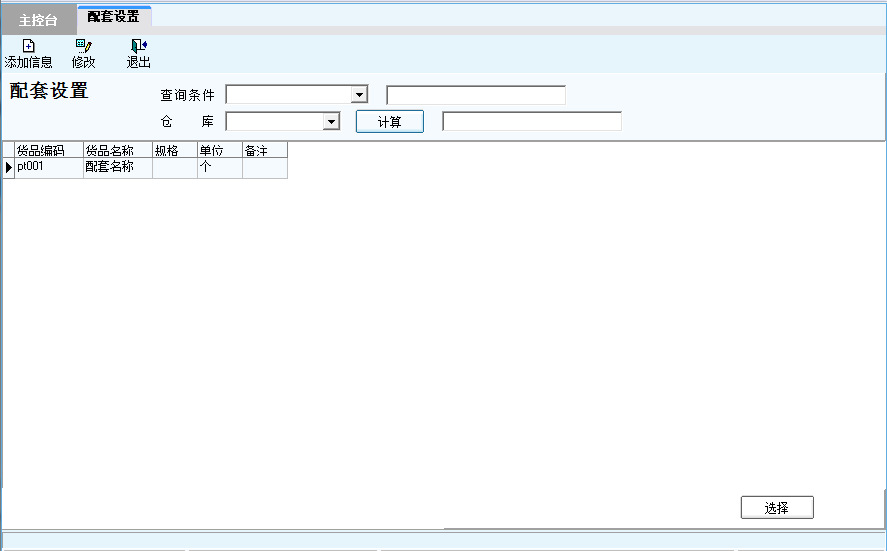Click the 选择 button
This screenshot has height=551, width=887.
click(777, 507)
